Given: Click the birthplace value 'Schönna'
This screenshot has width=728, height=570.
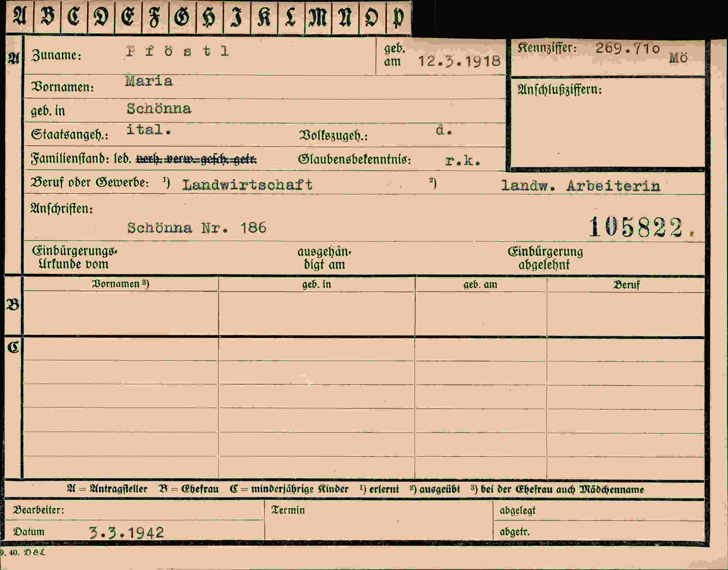Looking at the screenshot, I should click(x=159, y=109).
